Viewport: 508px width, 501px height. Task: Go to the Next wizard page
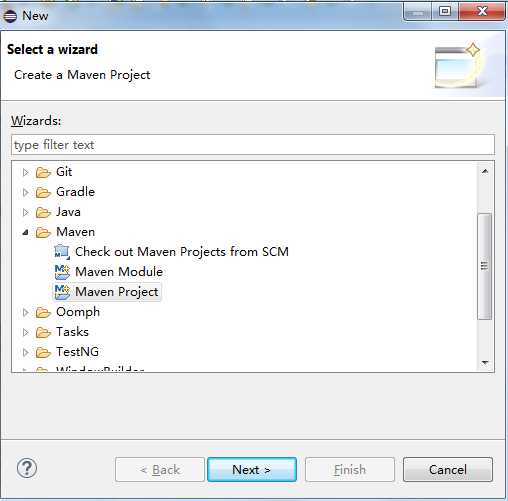coord(252,469)
